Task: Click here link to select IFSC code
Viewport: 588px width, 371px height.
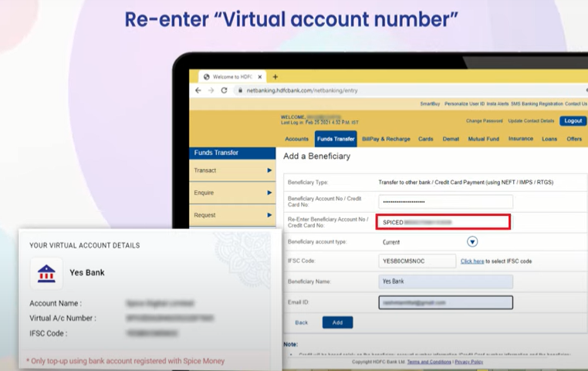Action: pyautogui.click(x=472, y=261)
